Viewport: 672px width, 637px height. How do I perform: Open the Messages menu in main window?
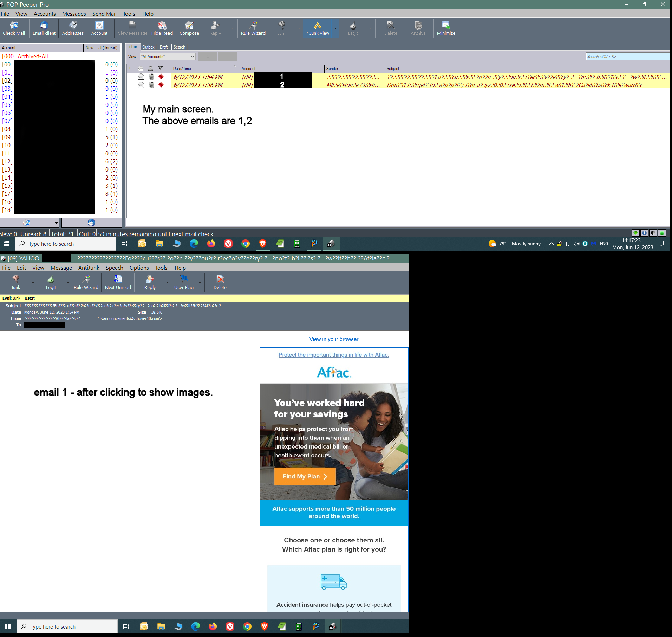tap(74, 14)
